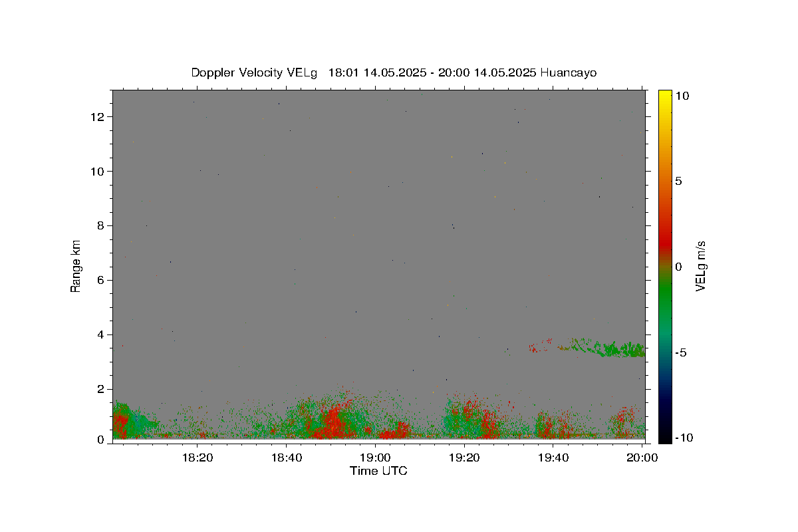The width and height of the screenshot is (798, 532).
Task: Click the 20:00 time tick label
Action: tap(642, 458)
